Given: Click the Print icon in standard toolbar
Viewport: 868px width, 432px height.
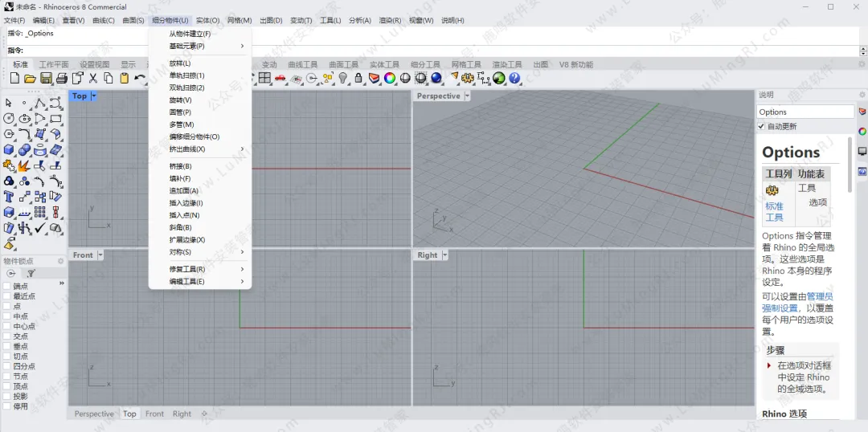Looking at the screenshot, I should tap(61, 78).
